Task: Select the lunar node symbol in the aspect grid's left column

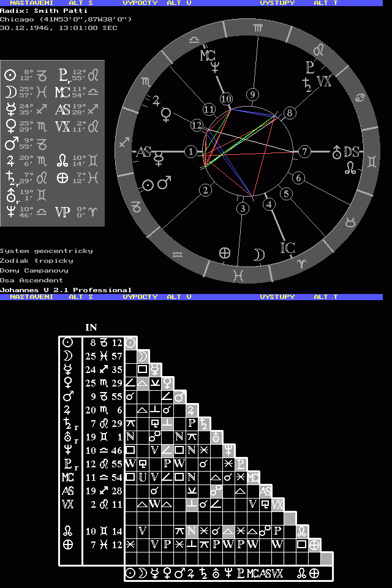Action: (69, 531)
